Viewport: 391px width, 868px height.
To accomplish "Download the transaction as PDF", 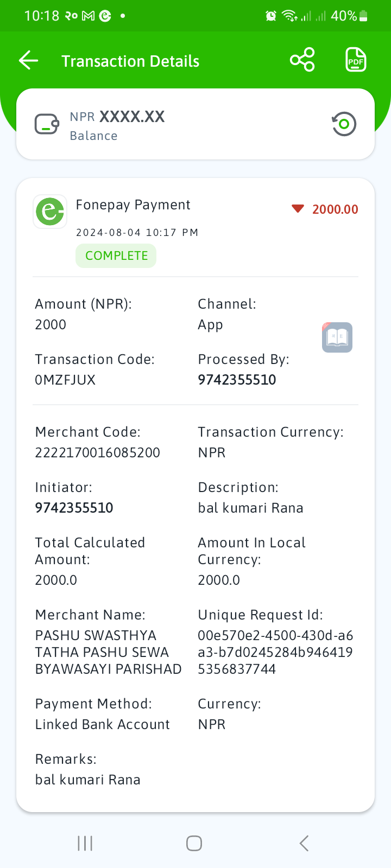I will tap(356, 60).
